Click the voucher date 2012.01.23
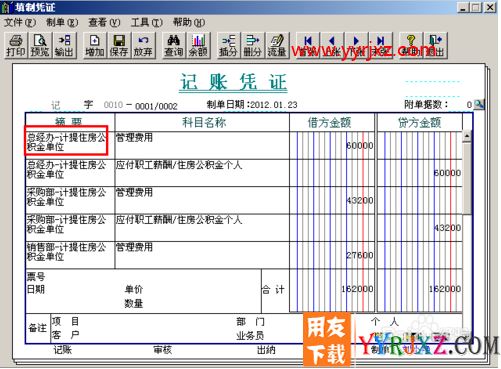 [x=274, y=105]
